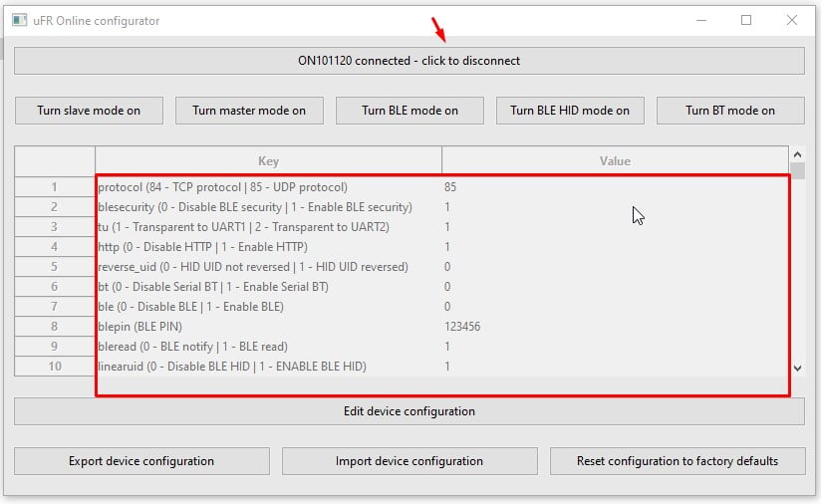The image size is (821, 504).
Task: Select the protocol key row
Action: pyautogui.click(x=269, y=187)
